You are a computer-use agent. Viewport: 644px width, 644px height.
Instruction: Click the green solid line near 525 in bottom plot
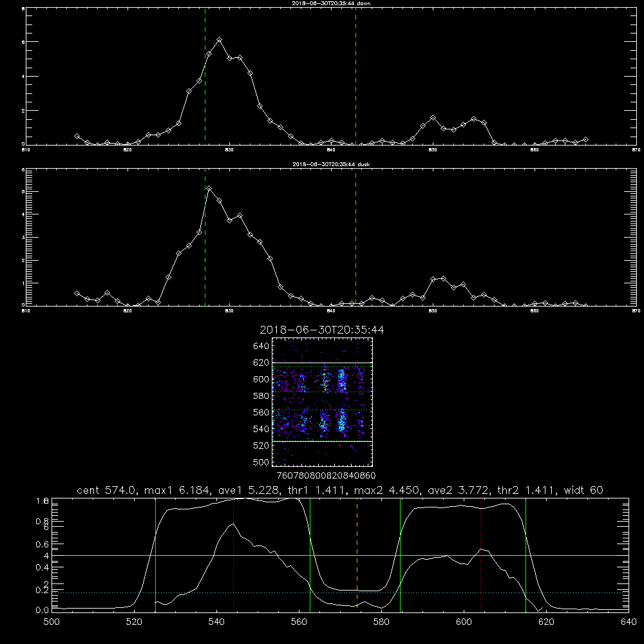(x=155, y=555)
